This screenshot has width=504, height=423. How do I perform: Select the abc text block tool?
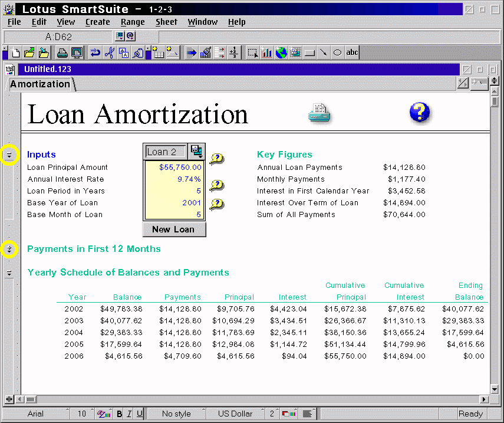pos(352,53)
